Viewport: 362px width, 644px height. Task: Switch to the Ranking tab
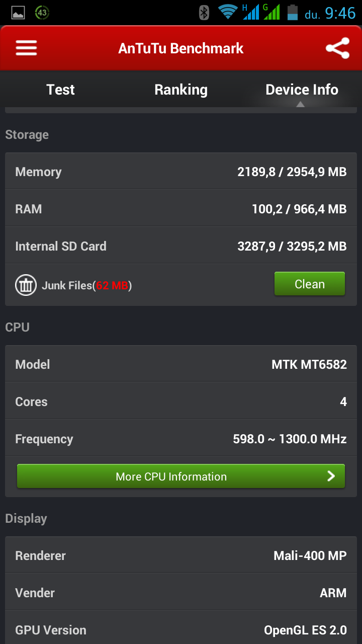click(181, 90)
